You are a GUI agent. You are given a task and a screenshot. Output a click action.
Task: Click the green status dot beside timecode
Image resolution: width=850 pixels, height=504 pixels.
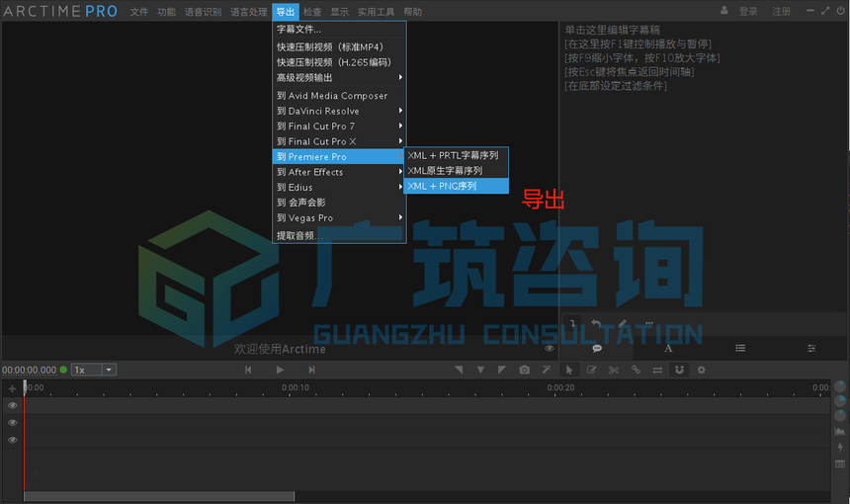pos(63,370)
